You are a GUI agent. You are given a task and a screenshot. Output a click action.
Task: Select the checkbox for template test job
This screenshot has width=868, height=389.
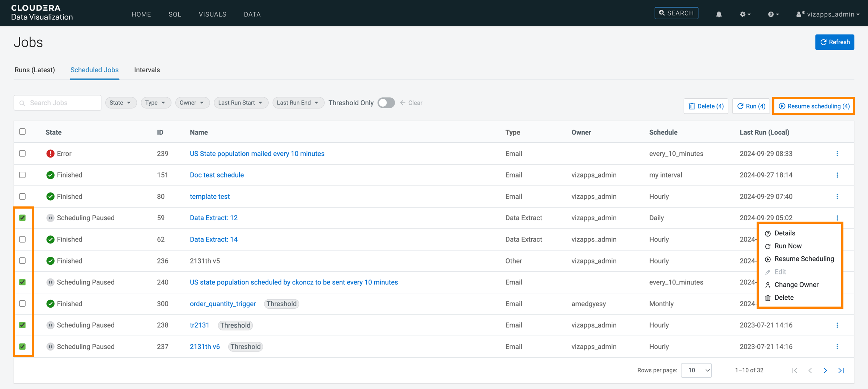click(22, 196)
